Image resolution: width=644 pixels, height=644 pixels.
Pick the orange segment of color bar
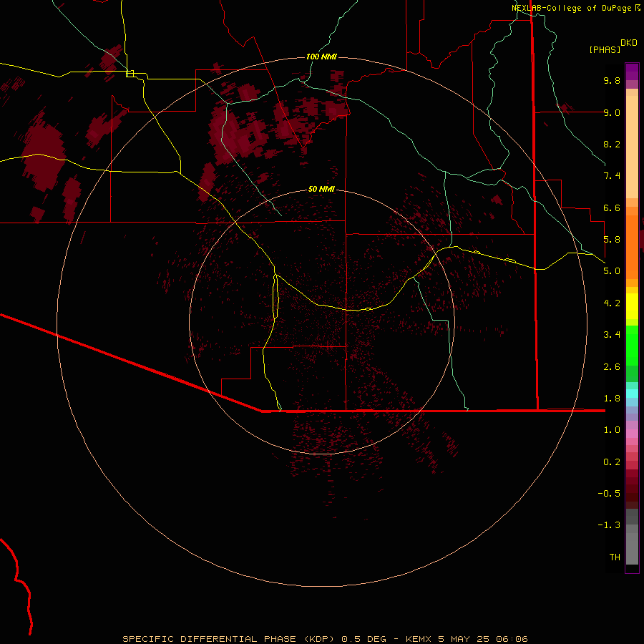(632, 248)
